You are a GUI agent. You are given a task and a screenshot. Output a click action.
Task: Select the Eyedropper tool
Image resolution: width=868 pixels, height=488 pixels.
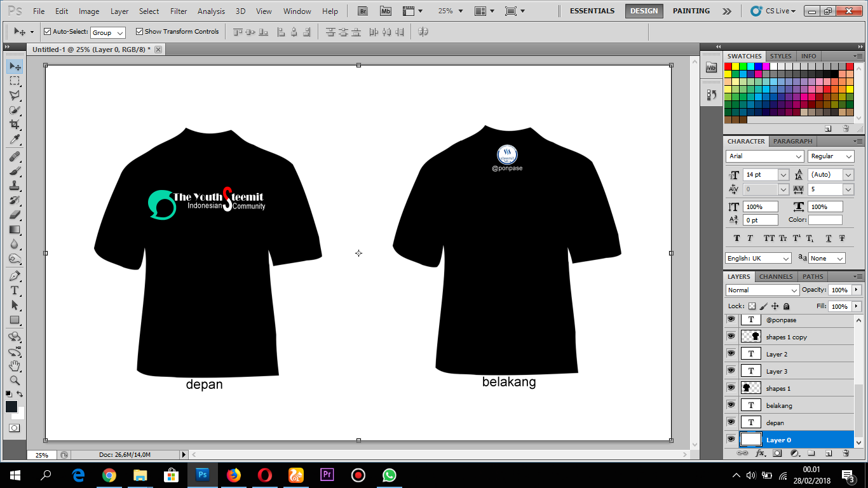point(15,139)
